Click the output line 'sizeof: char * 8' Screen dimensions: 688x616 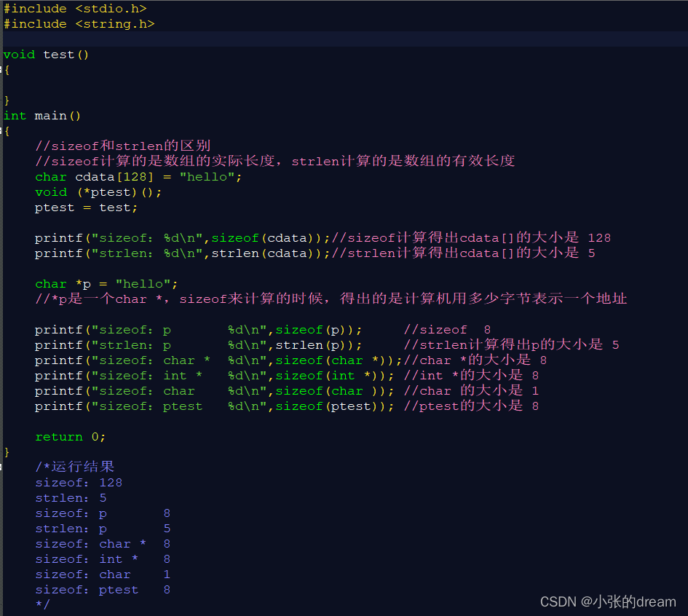pyautogui.click(x=103, y=544)
